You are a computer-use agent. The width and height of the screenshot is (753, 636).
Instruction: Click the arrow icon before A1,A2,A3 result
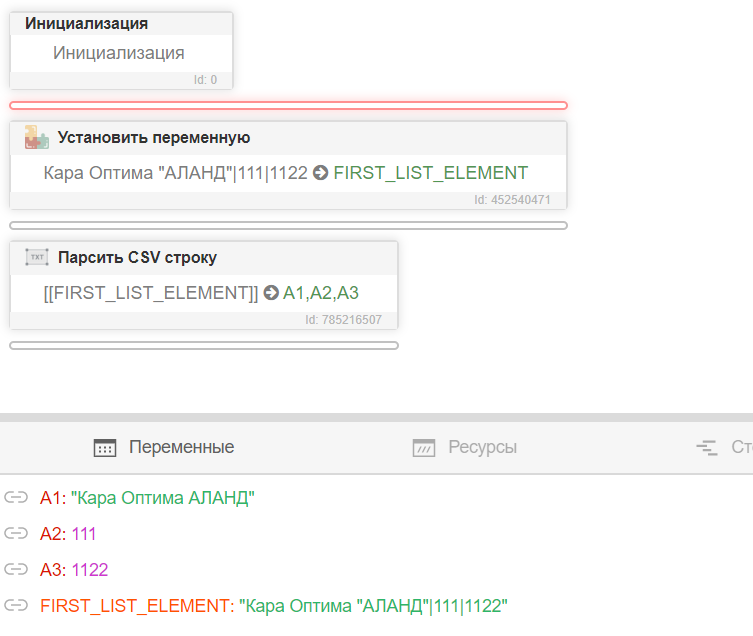(x=270, y=293)
